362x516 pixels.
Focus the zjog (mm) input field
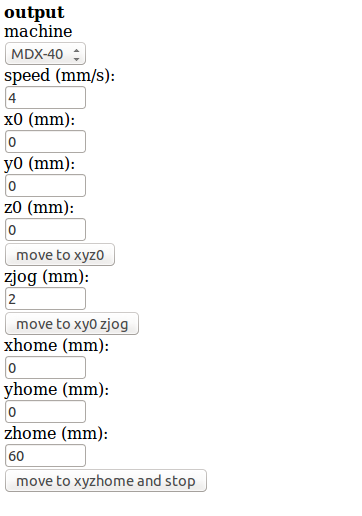pos(45,299)
